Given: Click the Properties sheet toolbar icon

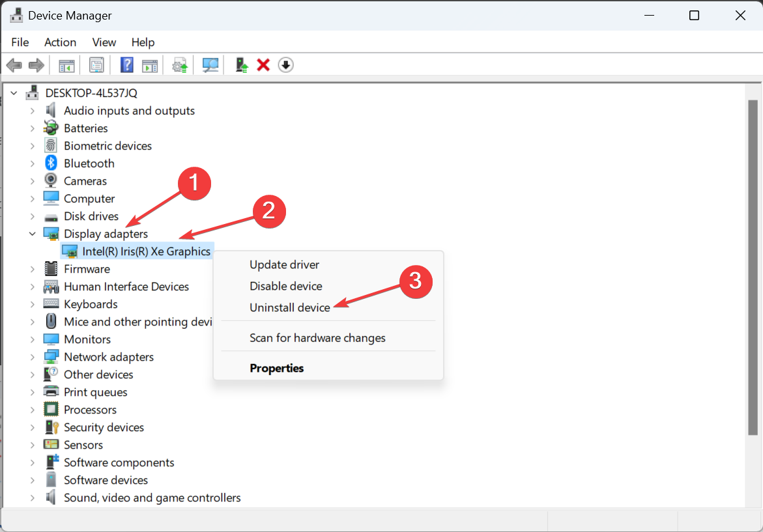Looking at the screenshot, I should pyautogui.click(x=96, y=65).
